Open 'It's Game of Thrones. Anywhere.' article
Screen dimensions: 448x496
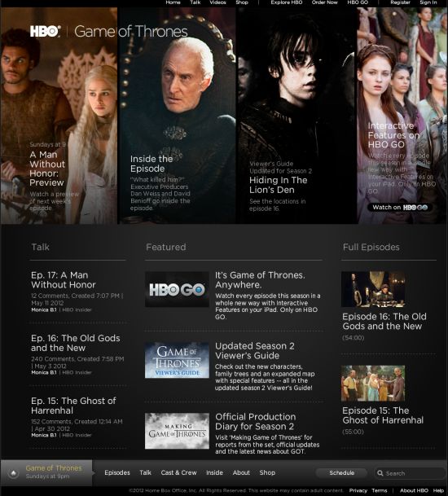tap(260, 280)
